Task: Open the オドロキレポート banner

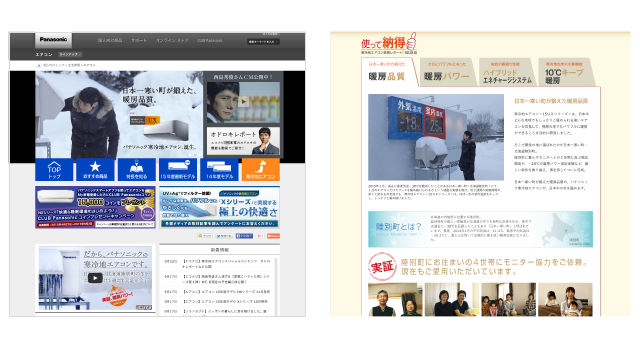Action: 243,141
